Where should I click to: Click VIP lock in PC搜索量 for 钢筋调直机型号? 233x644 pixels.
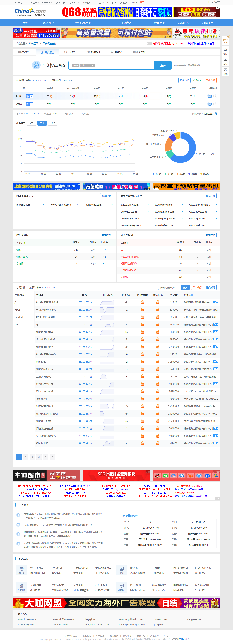142,332
